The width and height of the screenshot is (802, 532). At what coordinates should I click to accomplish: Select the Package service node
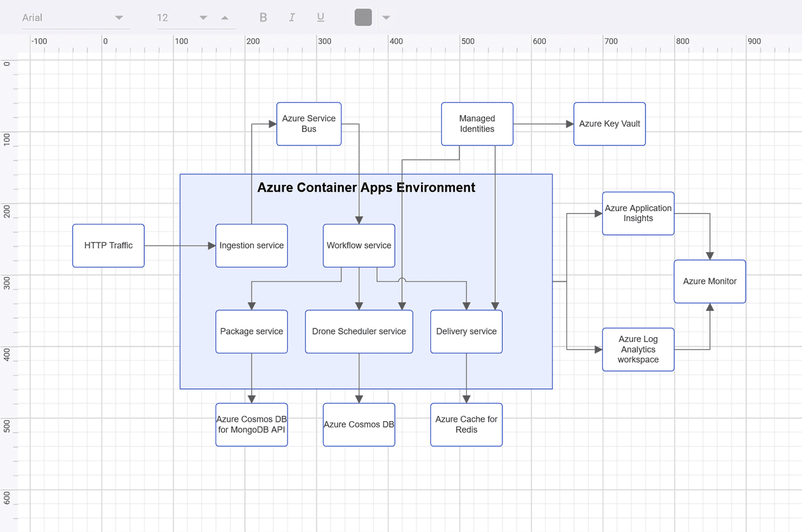coord(252,331)
